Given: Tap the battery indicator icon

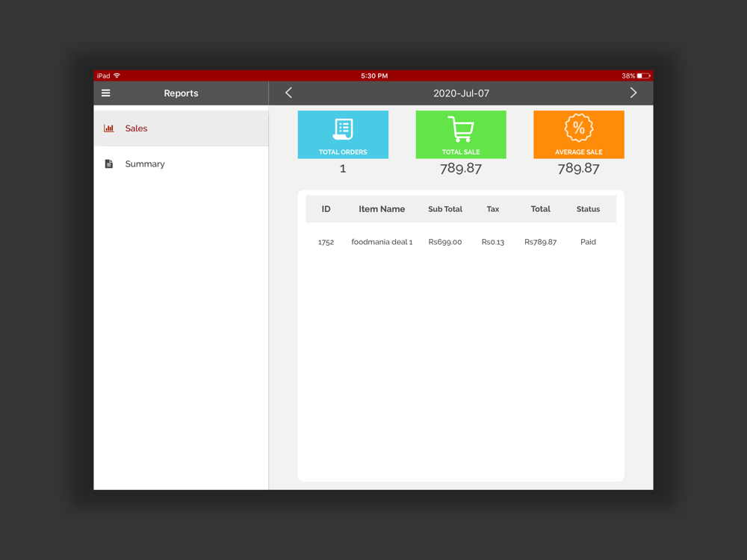Looking at the screenshot, I should tap(644, 75).
